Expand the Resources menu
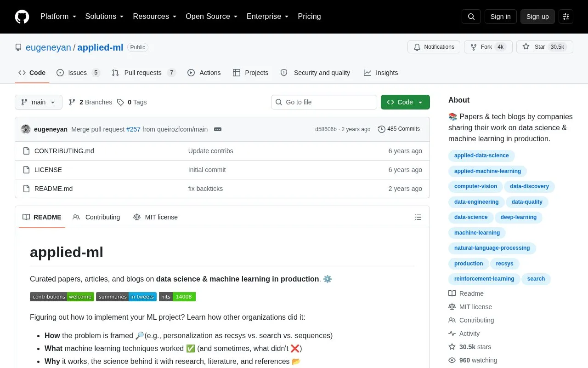 [155, 17]
